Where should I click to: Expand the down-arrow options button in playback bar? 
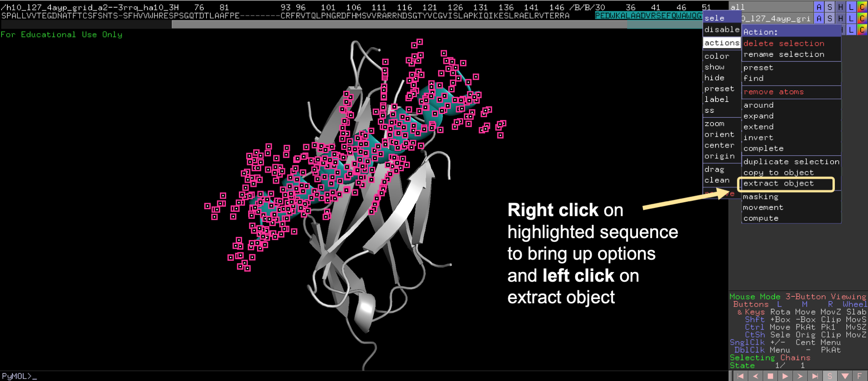pos(845,376)
